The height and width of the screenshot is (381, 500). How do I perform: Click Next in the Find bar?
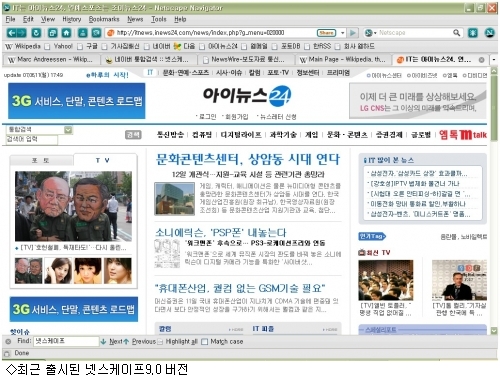(x=112, y=342)
